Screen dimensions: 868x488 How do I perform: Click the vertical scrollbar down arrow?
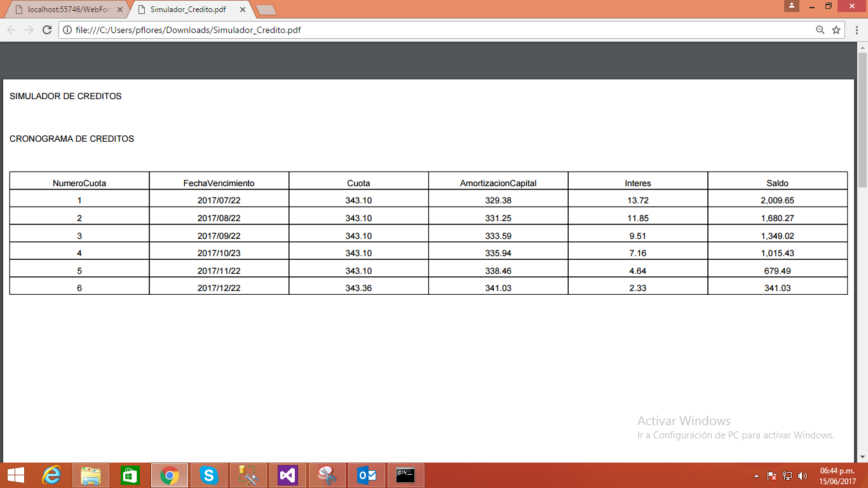862,457
